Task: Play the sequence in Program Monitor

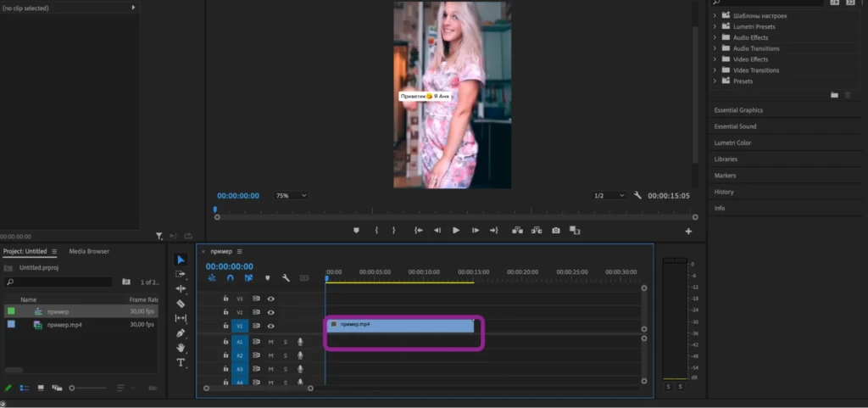Action: tap(456, 231)
